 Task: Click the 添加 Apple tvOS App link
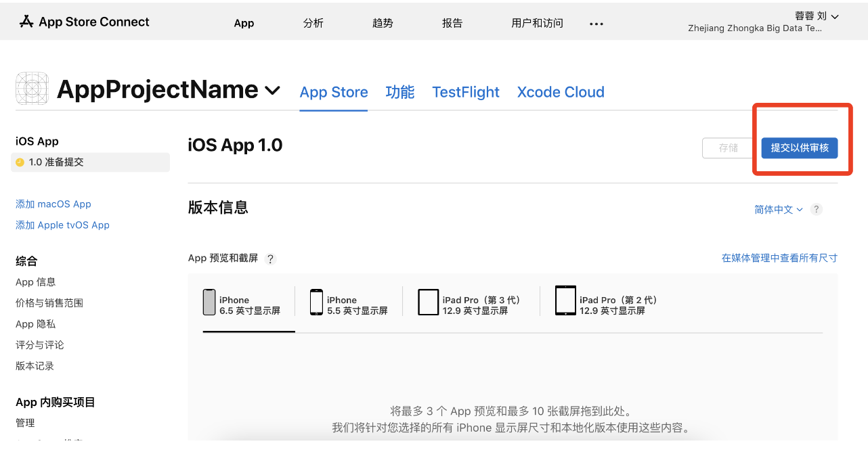(62, 225)
